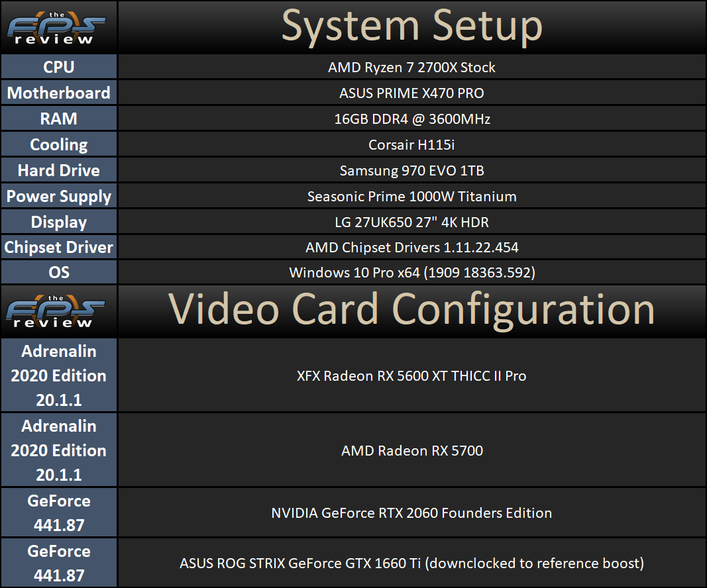Select 'Seasonic Prime 1000W Titanium' value
This screenshot has width=707, height=588.
[x=411, y=197]
